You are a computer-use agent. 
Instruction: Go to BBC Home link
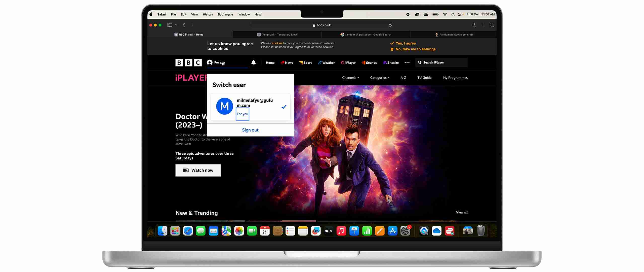270,63
